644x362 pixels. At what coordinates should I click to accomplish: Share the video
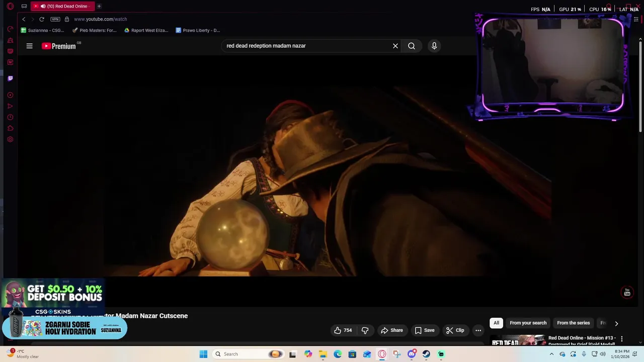[x=392, y=330]
